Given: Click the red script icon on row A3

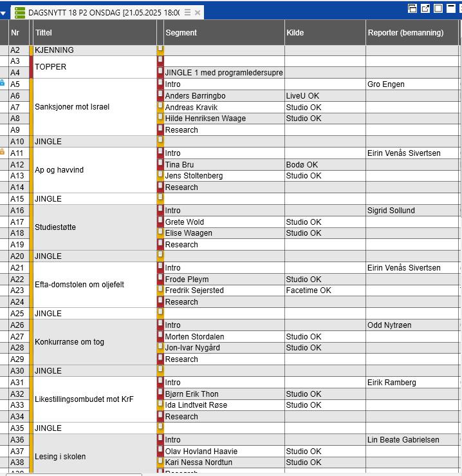Looking at the screenshot, I should [x=160, y=60].
